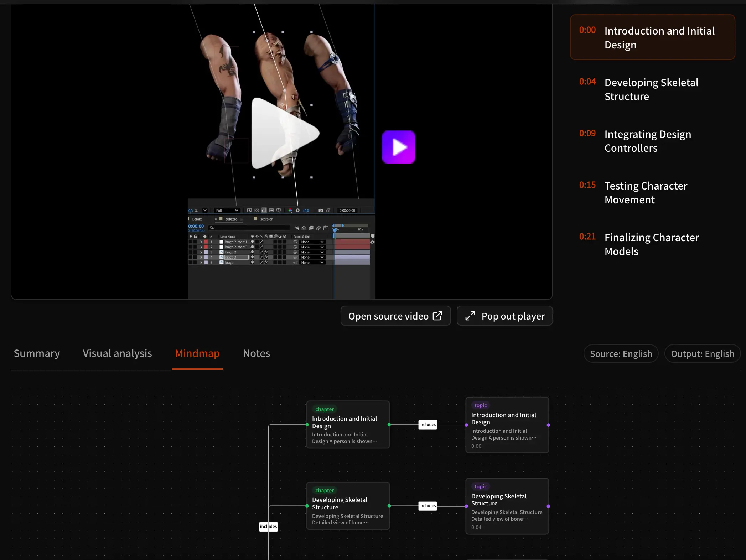Click the includes label after the Developing Skeletal chapter node
The height and width of the screenshot is (560, 746).
[x=428, y=506]
